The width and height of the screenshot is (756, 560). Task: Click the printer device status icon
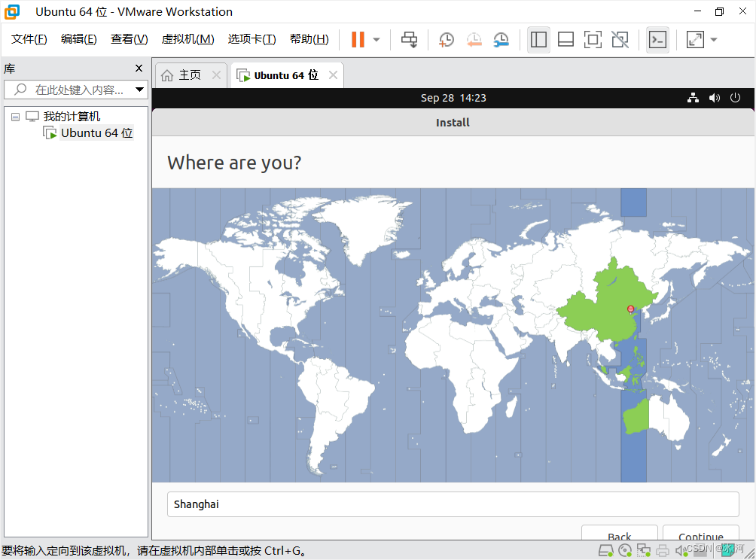pos(663,550)
